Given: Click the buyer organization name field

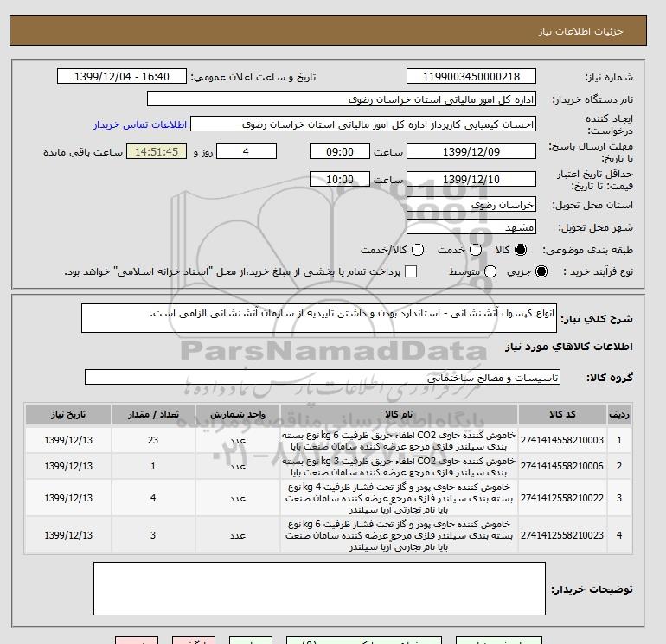Looking at the screenshot, I should (342, 99).
